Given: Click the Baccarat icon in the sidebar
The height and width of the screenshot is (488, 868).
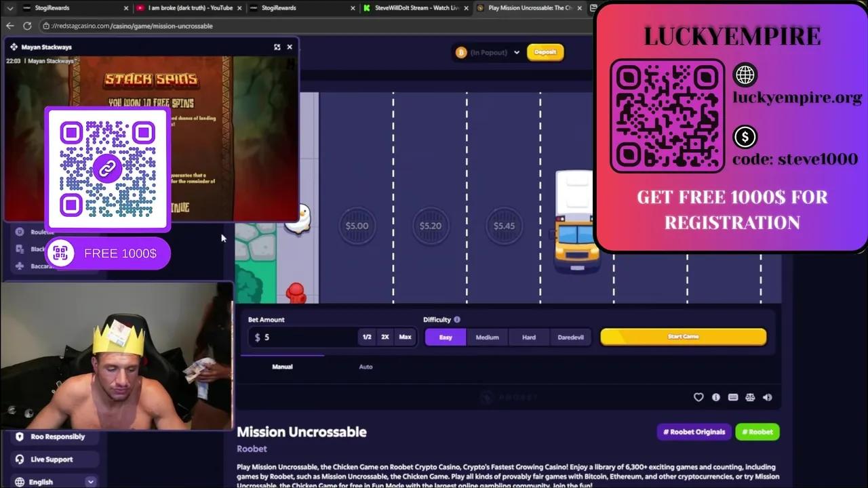Looking at the screenshot, I should [20, 266].
